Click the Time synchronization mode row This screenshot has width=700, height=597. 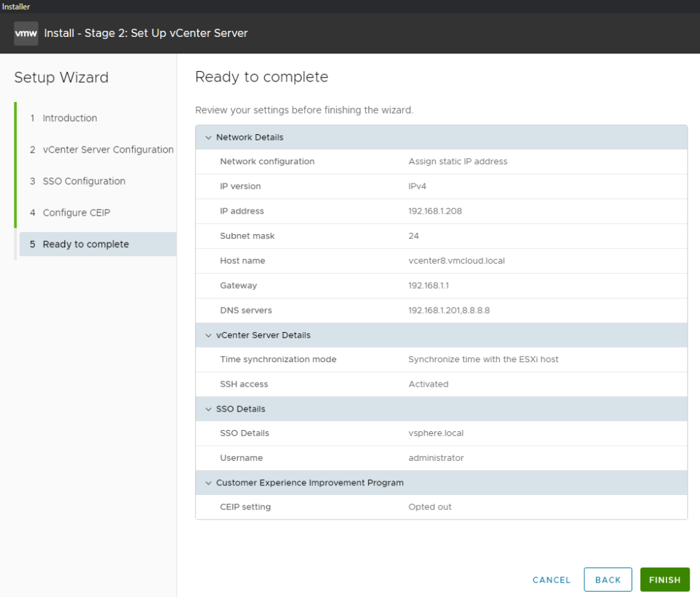point(278,359)
